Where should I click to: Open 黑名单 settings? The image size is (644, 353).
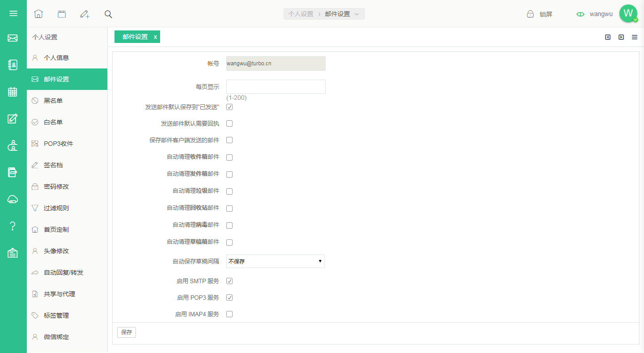(67, 101)
